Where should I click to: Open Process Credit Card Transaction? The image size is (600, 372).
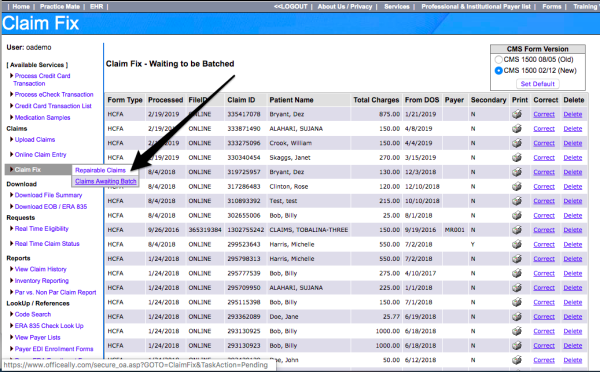tap(42, 80)
